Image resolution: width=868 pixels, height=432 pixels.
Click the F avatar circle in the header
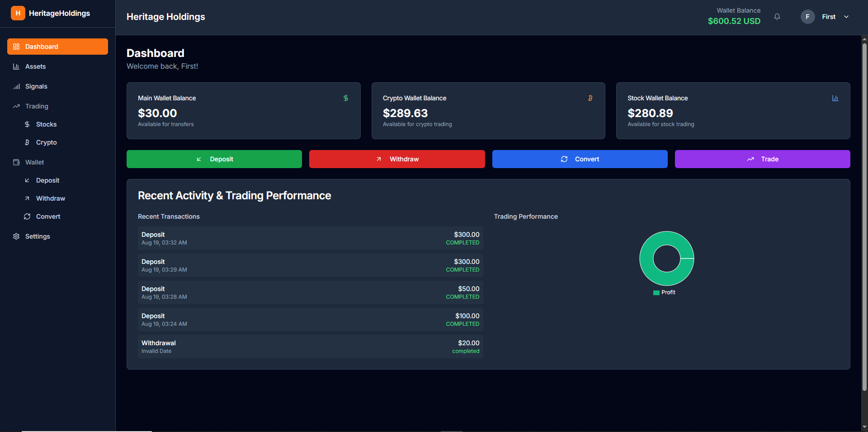coord(807,17)
